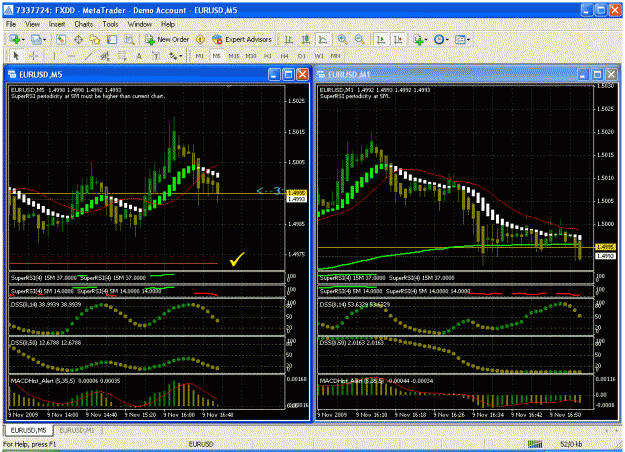Select the M1 timeframe button
This screenshot has height=452, width=625.
200,56
